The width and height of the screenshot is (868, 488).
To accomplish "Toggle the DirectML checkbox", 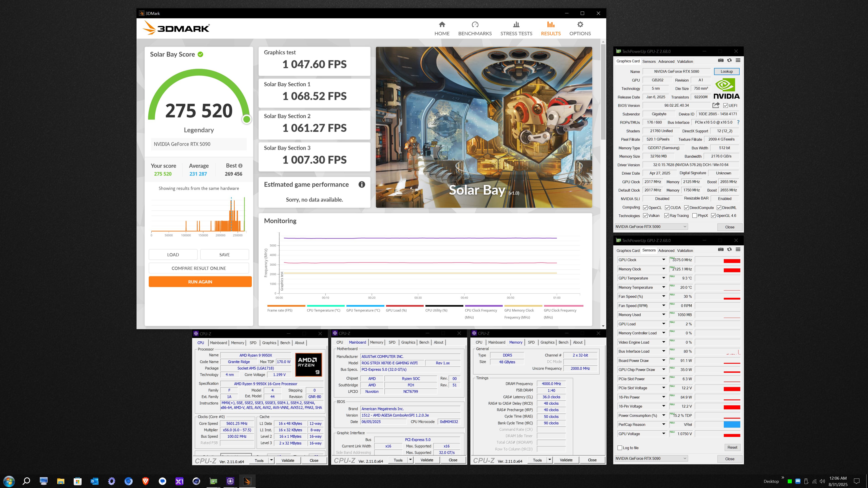I will pyautogui.click(x=719, y=207).
